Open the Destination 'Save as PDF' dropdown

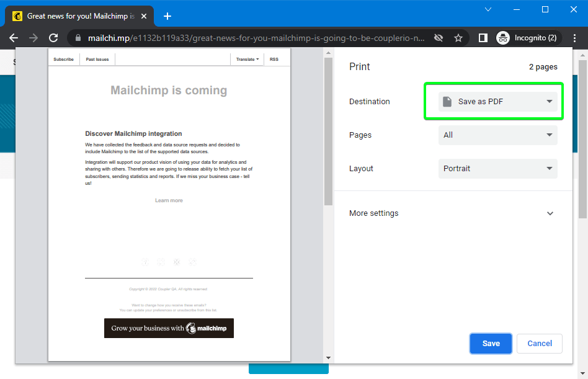click(x=497, y=102)
